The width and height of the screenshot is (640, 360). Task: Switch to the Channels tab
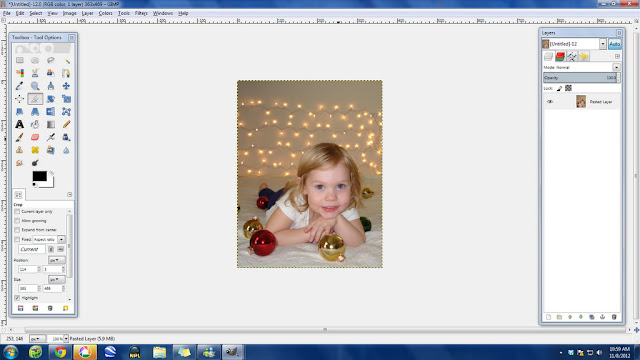[x=560, y=56]
